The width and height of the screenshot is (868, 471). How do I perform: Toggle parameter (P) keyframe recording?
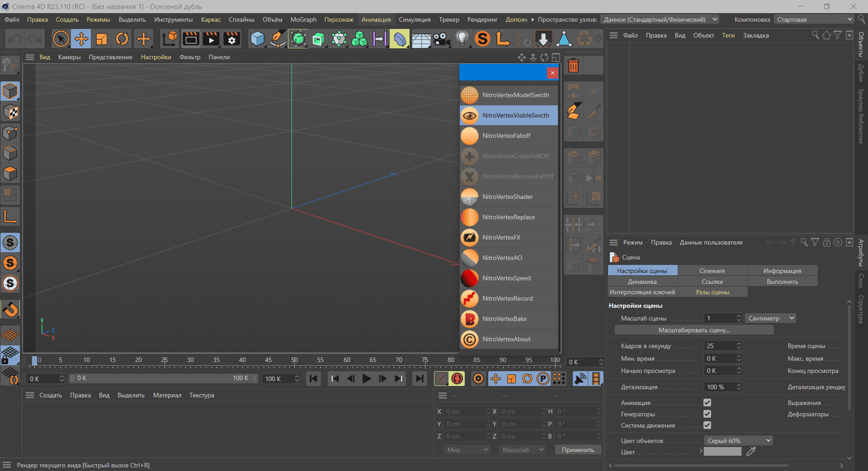pos(543,379)
